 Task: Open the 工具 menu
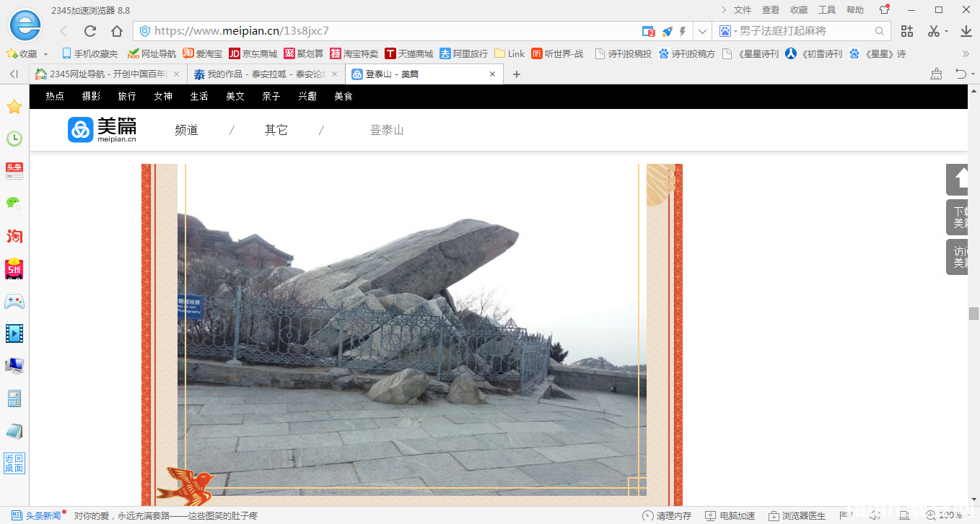tap(827, 10)
